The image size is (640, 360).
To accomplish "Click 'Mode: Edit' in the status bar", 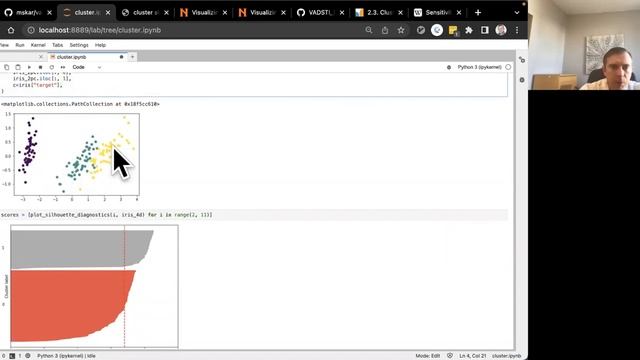I will pos(428,356).
